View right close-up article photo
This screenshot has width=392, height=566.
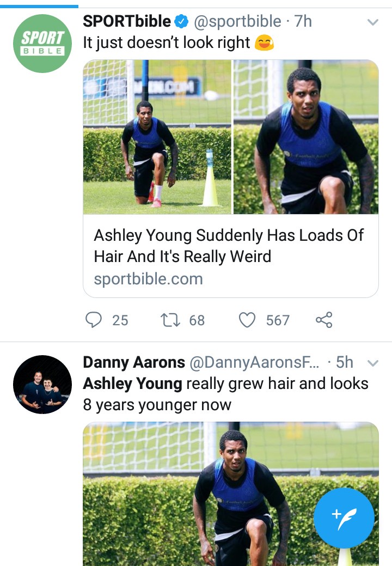pos(305,136)
